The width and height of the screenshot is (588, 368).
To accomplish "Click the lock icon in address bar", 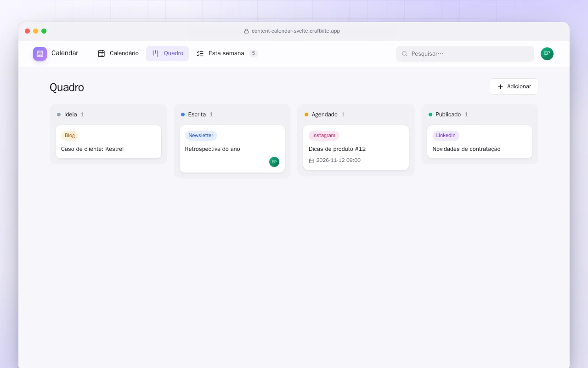I will coord(247,31).
